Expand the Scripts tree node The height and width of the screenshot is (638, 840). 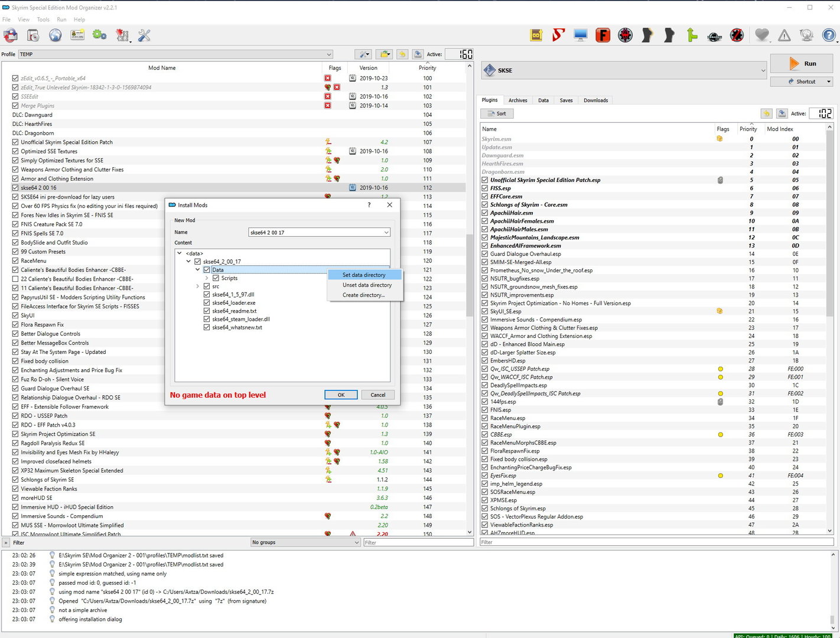pos(207,278)
